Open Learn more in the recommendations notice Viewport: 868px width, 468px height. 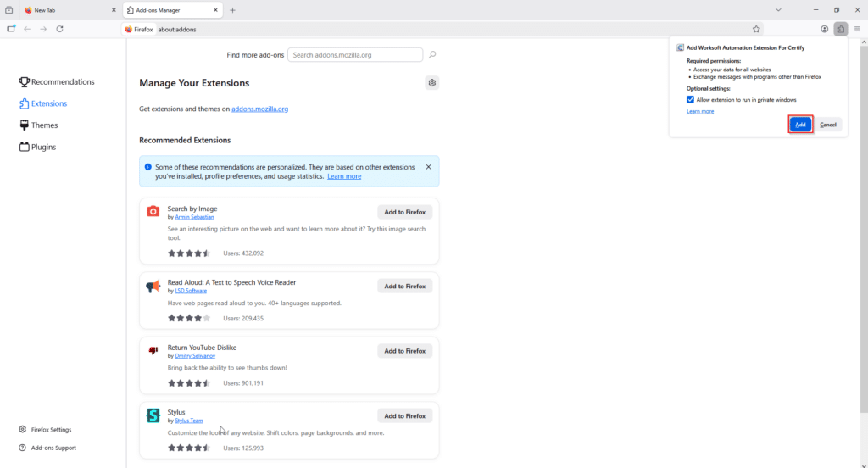pos(344,176)
